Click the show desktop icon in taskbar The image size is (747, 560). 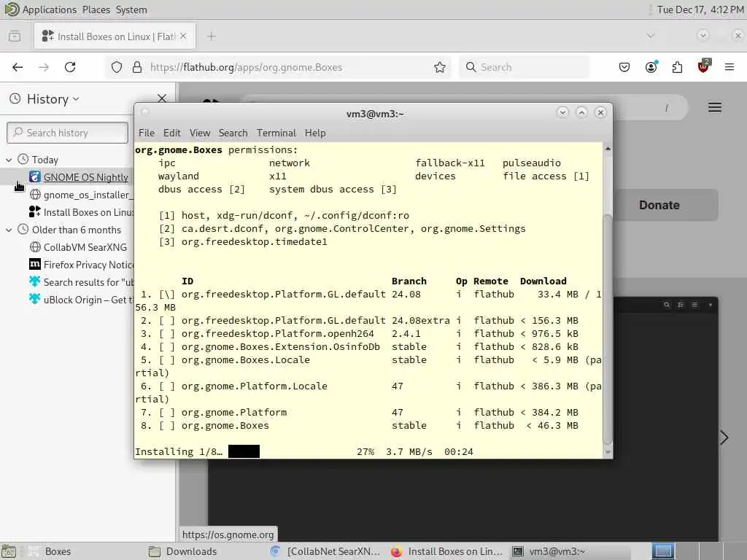coord(9,551)
